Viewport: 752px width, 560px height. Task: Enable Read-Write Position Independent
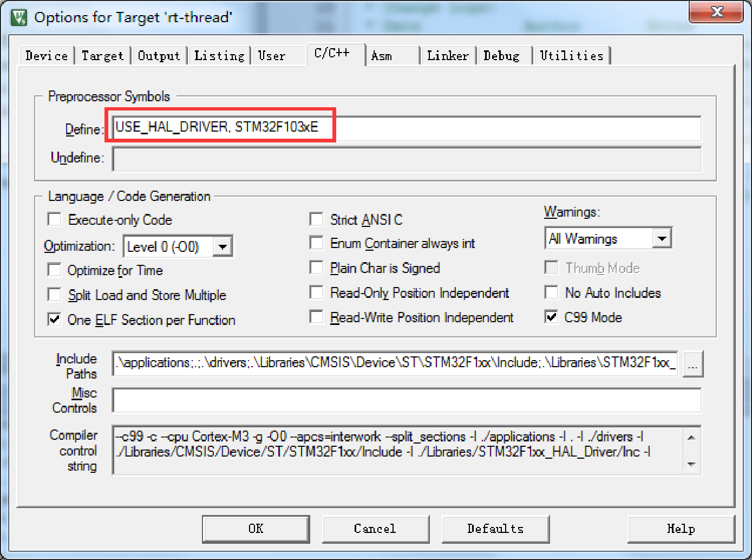click(317, 317)
